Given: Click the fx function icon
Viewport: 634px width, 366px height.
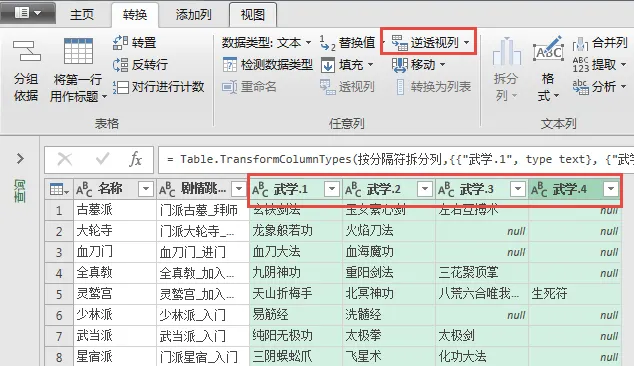Looking at the screenshot, I should click(x=135, y=159).
